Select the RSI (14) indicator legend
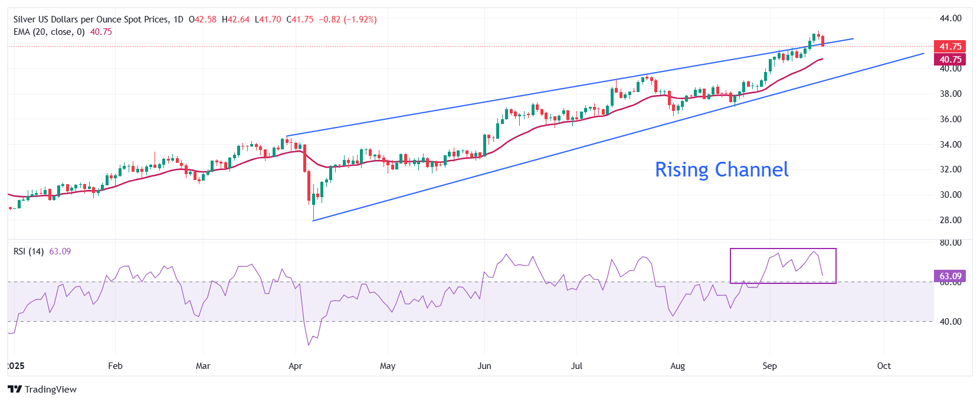Viewport: 980px width, 402px height. tap(28, 251)
